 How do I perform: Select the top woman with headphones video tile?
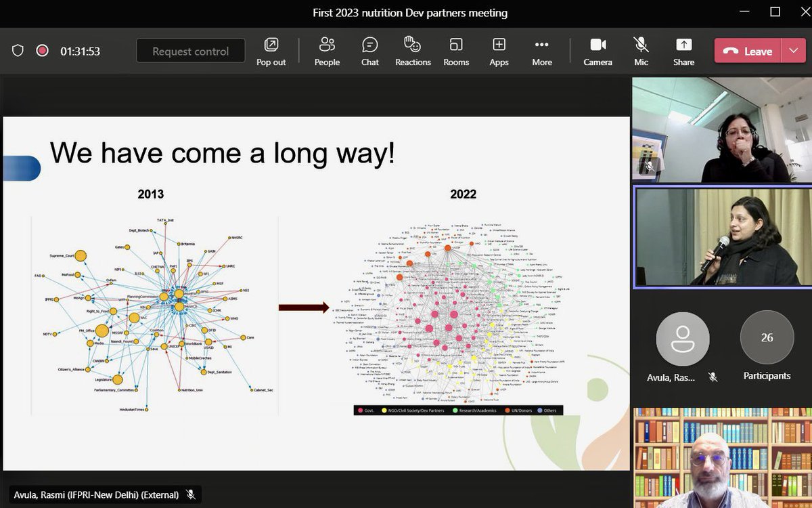point(722,130)
